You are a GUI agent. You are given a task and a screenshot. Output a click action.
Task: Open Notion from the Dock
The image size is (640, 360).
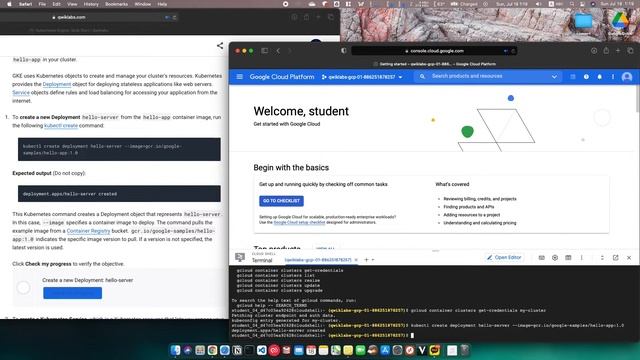pyautogui.click(x=237, y=350)
